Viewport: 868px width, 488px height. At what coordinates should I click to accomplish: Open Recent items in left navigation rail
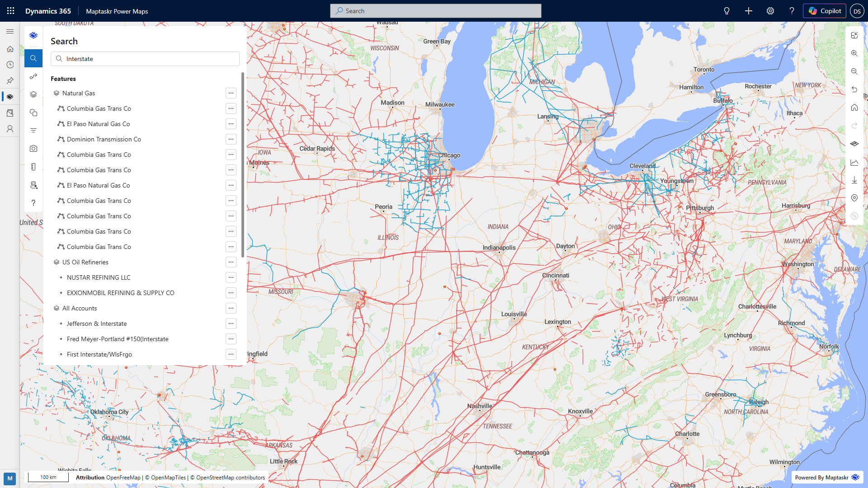(10, 65)
